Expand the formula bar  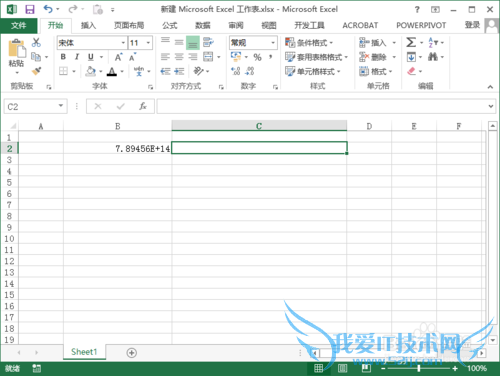click(491, 106)
